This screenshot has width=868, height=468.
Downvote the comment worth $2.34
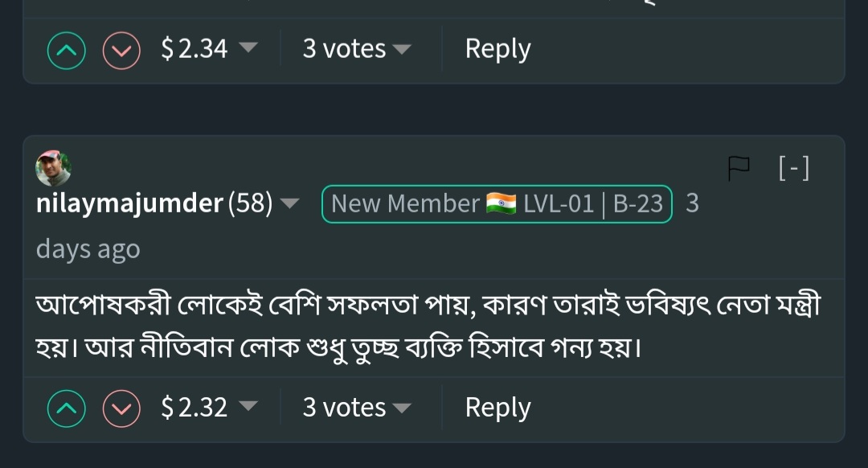point(121,51)
